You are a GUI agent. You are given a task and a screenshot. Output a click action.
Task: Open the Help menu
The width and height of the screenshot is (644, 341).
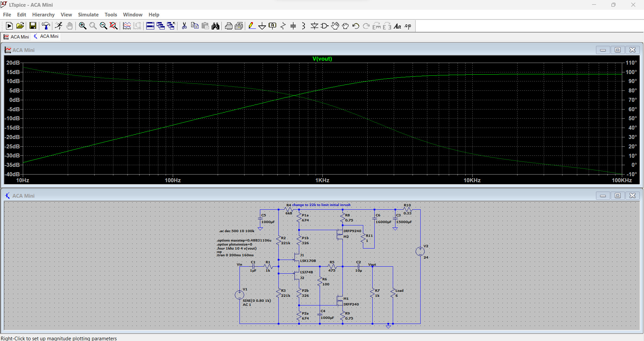[x=154, y=15]
